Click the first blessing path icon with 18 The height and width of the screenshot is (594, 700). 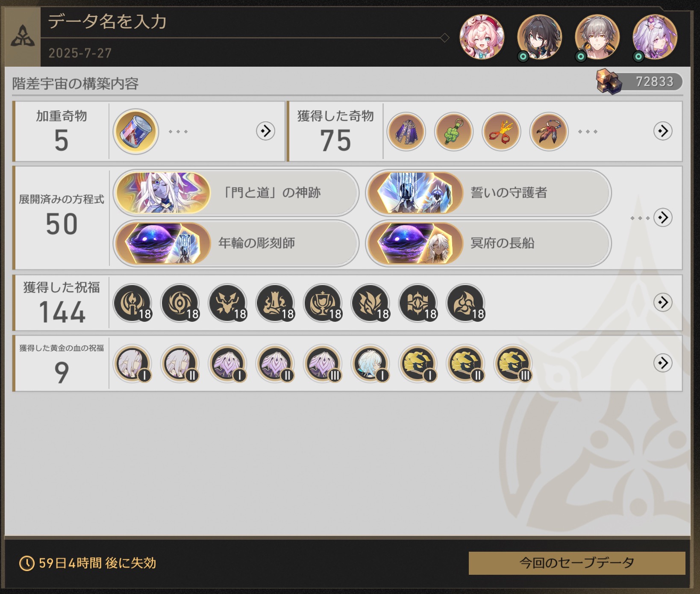click(x=132, y=303)
